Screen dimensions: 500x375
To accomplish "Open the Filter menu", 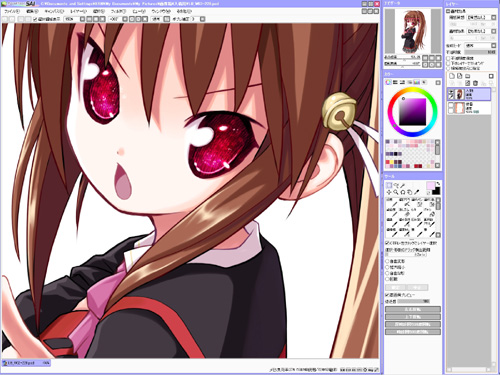I will [x=118, y=11].
